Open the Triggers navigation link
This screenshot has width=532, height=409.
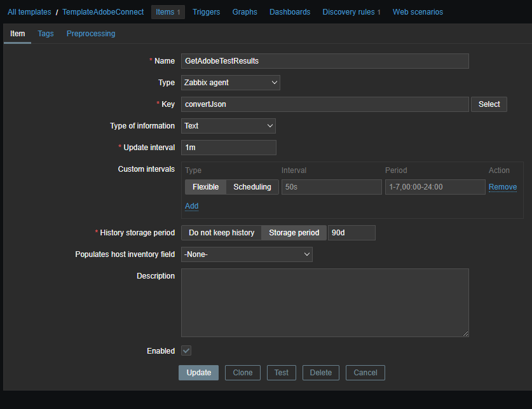pos(206,12)
